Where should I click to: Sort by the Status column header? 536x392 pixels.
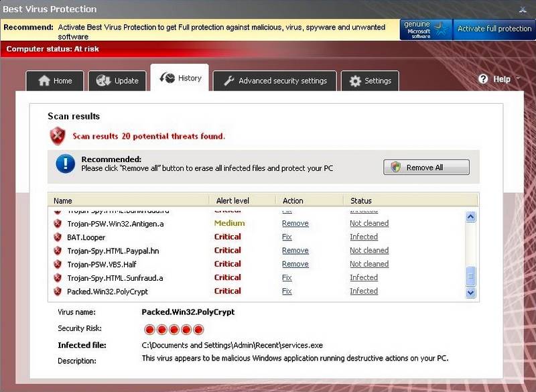pyautogui.click(x=410, y=200)
